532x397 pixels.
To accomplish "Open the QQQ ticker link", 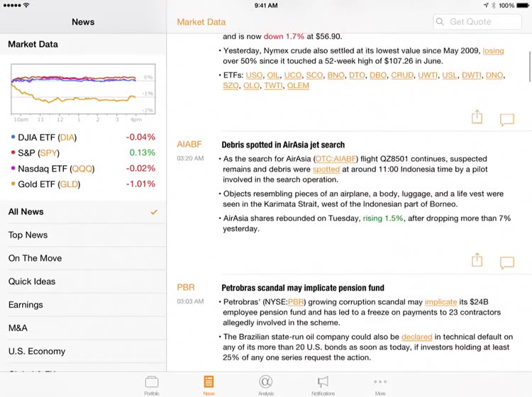I will point(82,169).
